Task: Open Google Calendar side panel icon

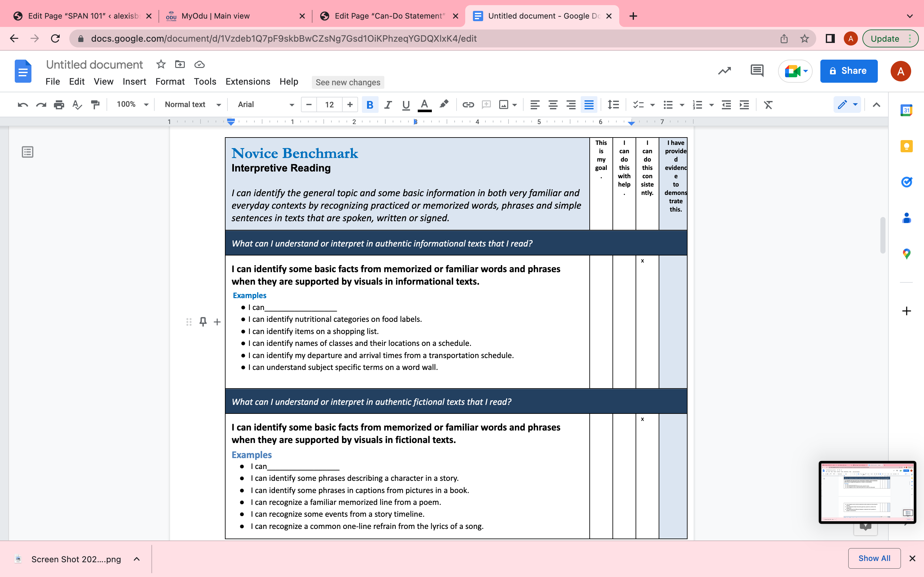Action: [906, 110]
